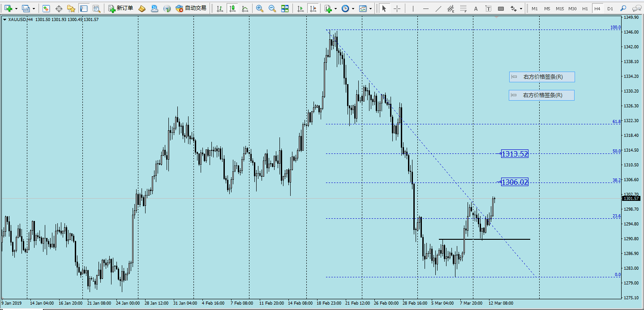Open the Strategy Tester icon
Screen dimensions: 644x310
96,8
